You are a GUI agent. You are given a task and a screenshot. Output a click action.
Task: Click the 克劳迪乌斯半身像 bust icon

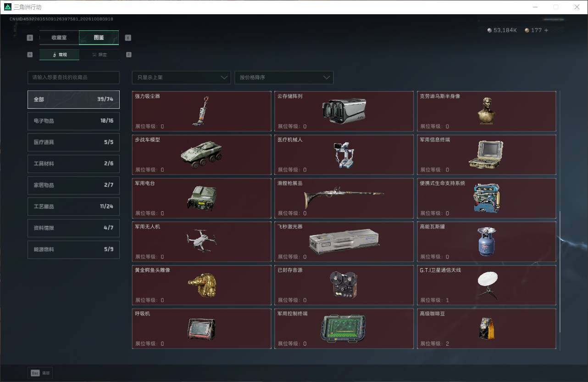(x=486, y=111)
